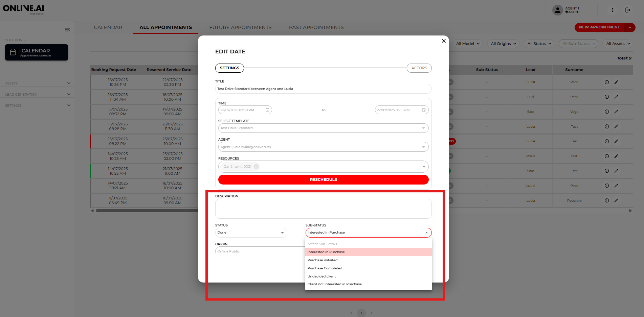Close the Edit Date dialog
Viewport: 644px width, 317px height.
pyautogui.click(x=444, y=41)
